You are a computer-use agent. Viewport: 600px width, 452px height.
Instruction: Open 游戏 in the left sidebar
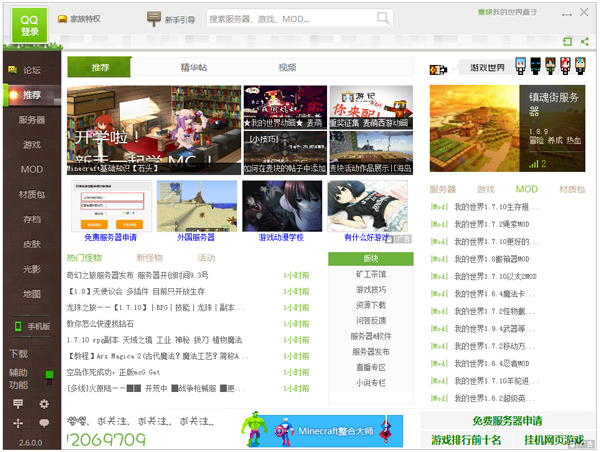[x=32, y=145]
